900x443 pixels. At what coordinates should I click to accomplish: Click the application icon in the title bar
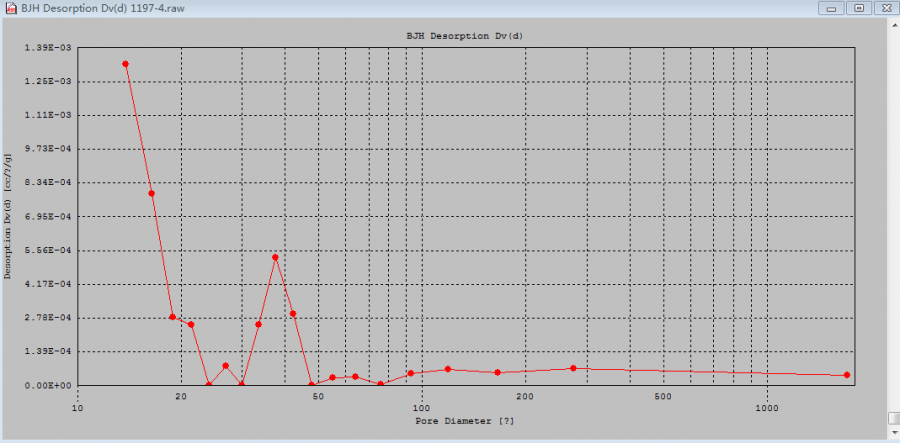tap(10, 8)
